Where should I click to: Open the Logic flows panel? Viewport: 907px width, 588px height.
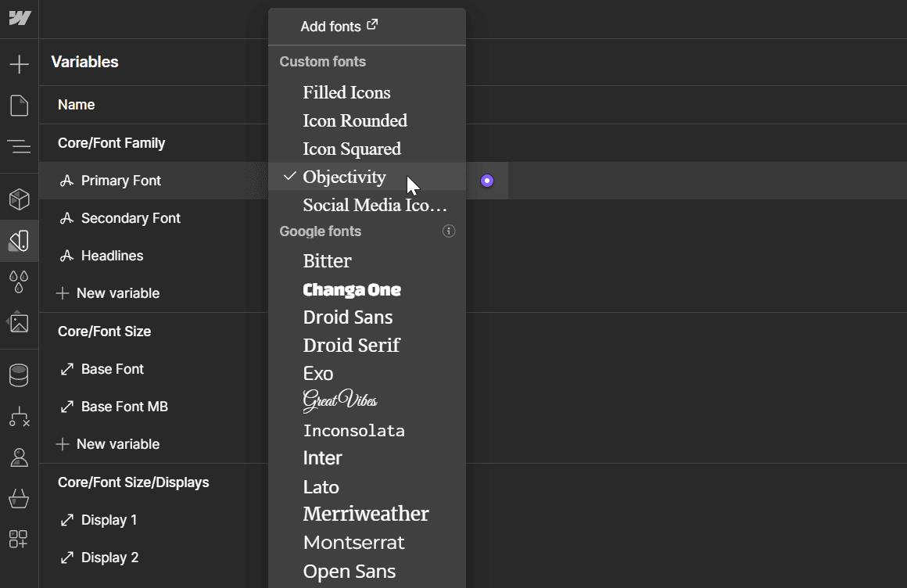click(19, 416)
